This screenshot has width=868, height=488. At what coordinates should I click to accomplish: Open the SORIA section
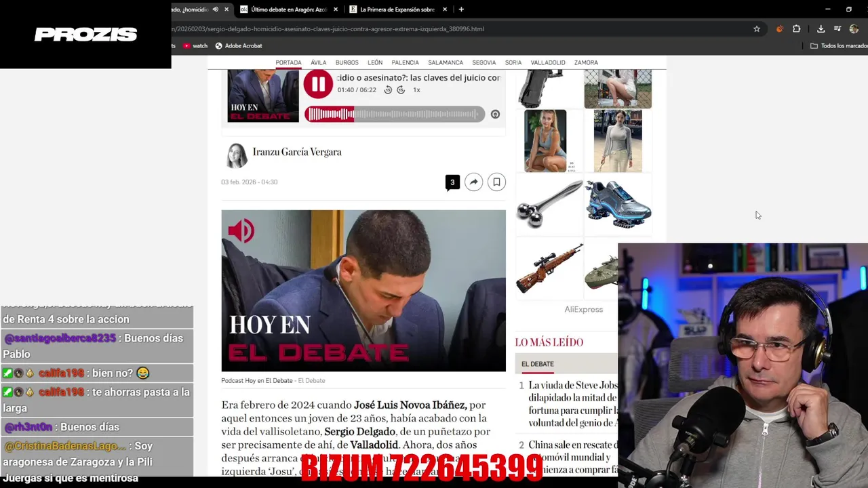pyautogui.click(x=513, y=62)
